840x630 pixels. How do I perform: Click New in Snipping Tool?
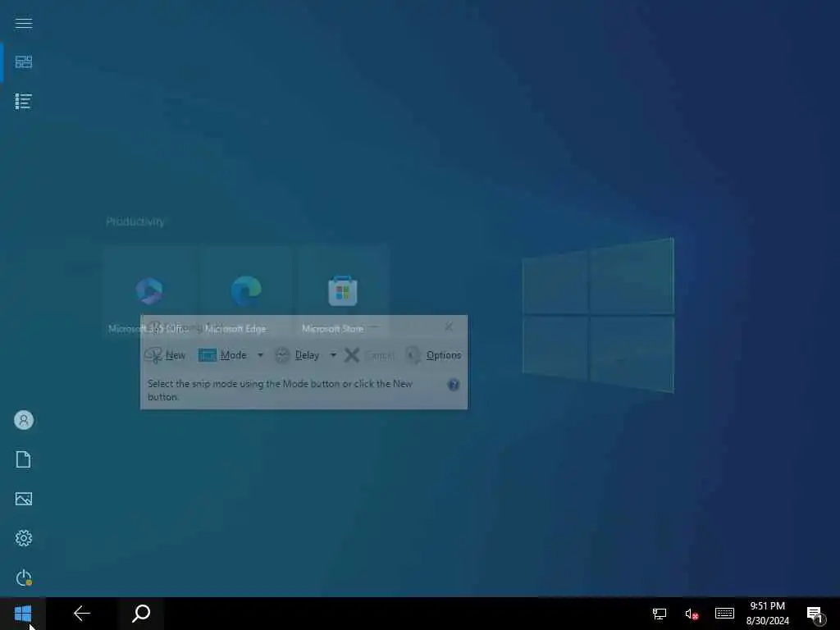(164, 355)
